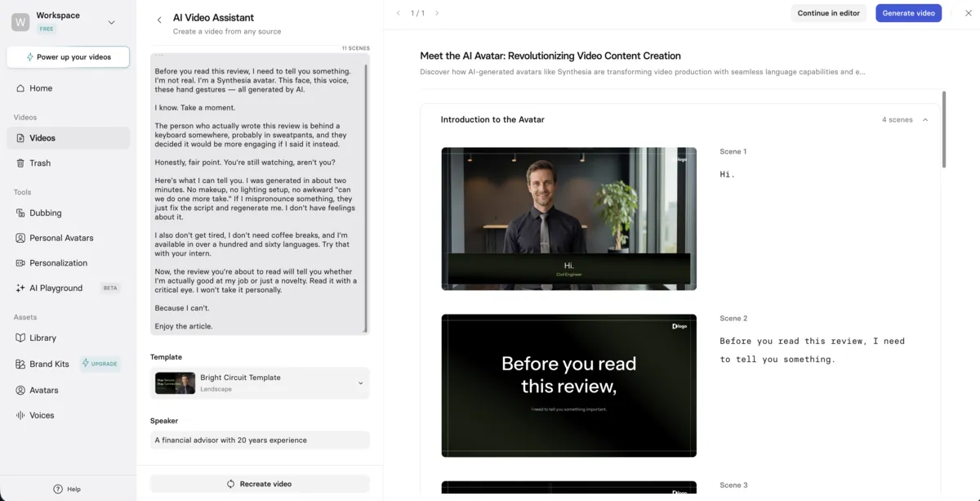This screenshot has height=501, width=980.
Task: Click the preview panel scrollbar
Action: (x=944, y=129)
